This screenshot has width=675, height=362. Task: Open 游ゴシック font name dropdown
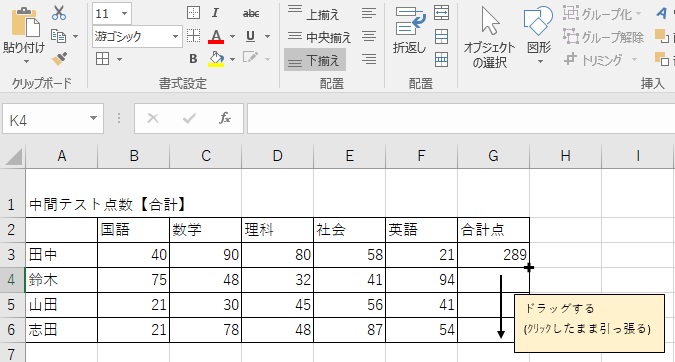click(175, 36)
